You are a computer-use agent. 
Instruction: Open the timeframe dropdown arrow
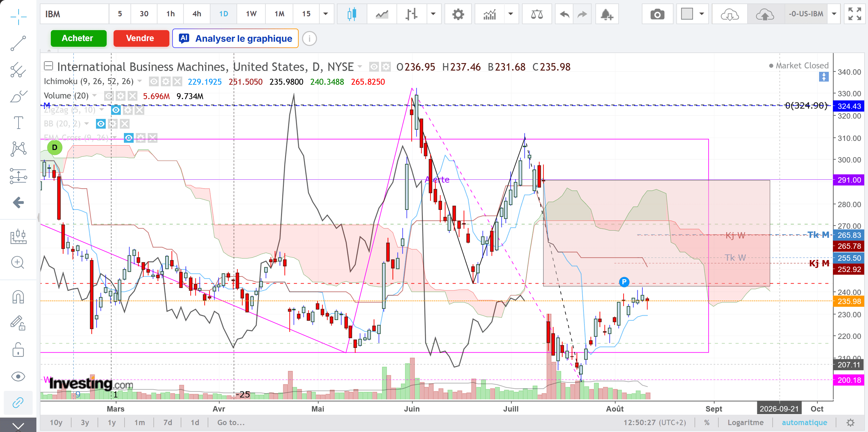326,14
